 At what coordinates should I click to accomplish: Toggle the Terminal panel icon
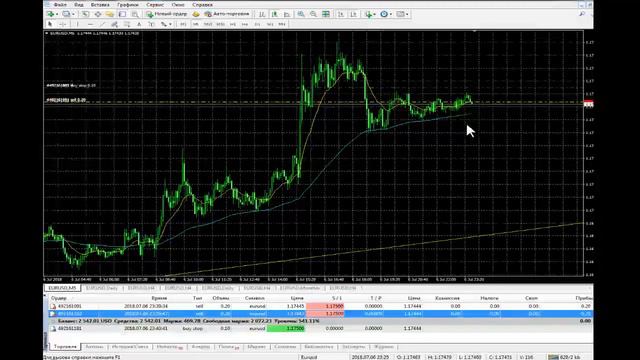122,14
